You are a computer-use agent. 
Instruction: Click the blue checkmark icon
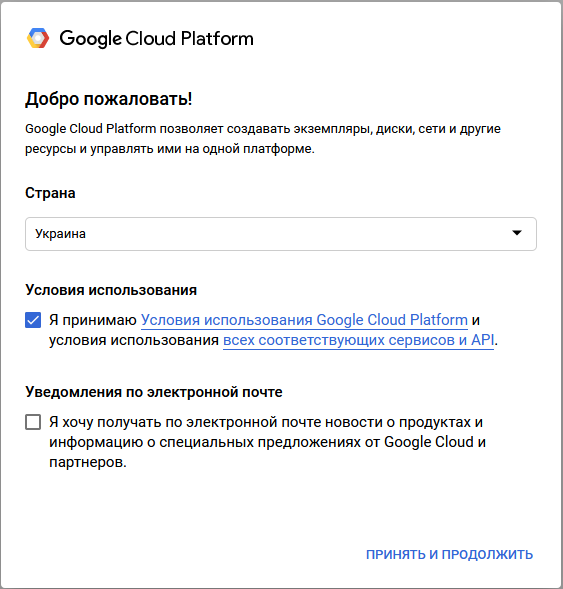[x=33, y=320]
